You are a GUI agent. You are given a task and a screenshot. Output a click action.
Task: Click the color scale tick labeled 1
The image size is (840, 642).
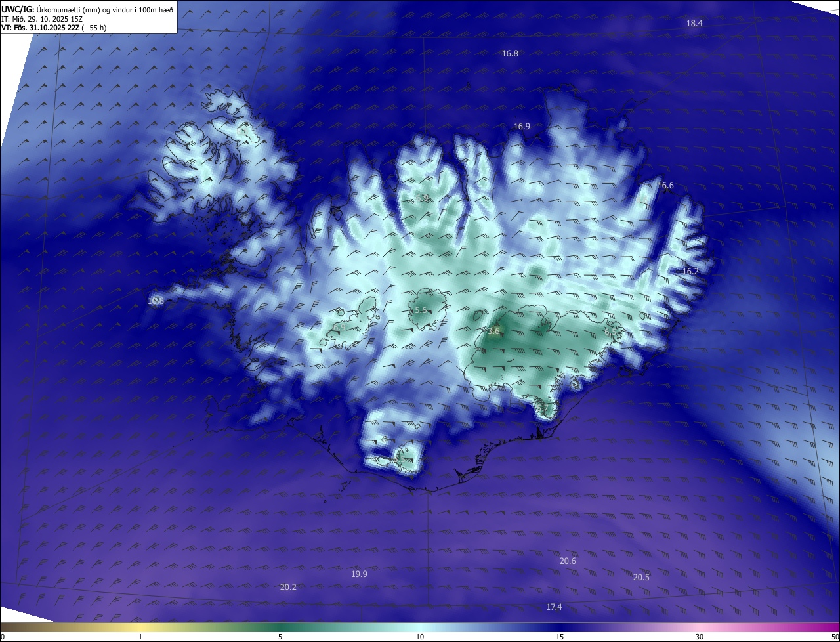coord(140,637)
